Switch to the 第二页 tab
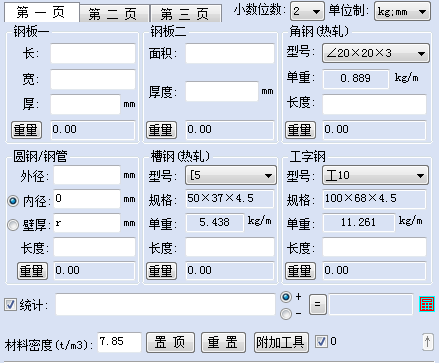Viewport: 439px width, 363px height. point(114,14)
